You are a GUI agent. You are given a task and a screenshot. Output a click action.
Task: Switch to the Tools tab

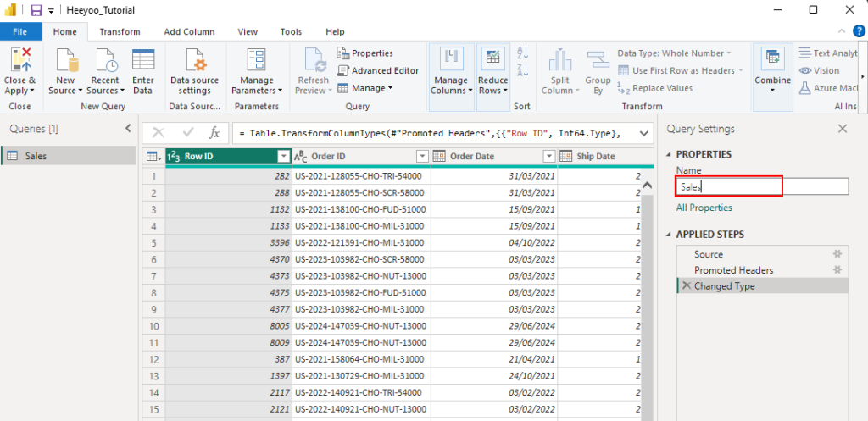point(292,31)
